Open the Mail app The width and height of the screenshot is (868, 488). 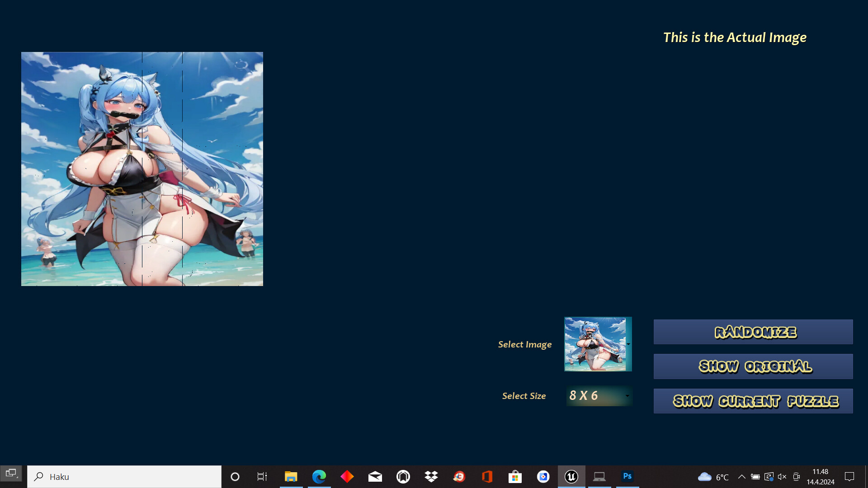click(375, 476)
